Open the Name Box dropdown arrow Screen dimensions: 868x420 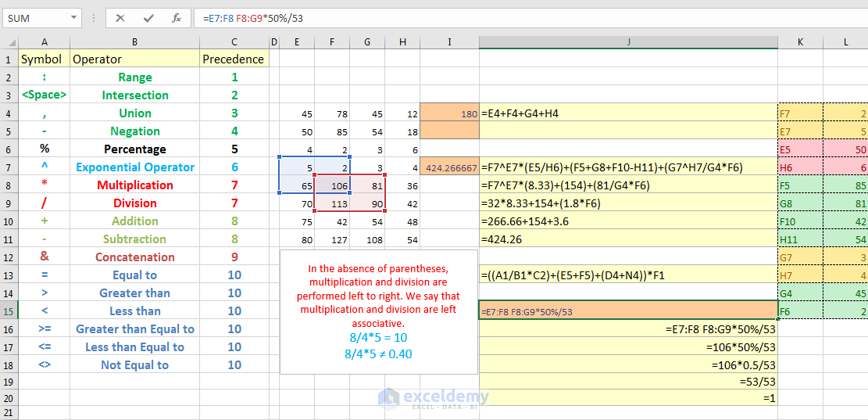(x=74, y=18)
